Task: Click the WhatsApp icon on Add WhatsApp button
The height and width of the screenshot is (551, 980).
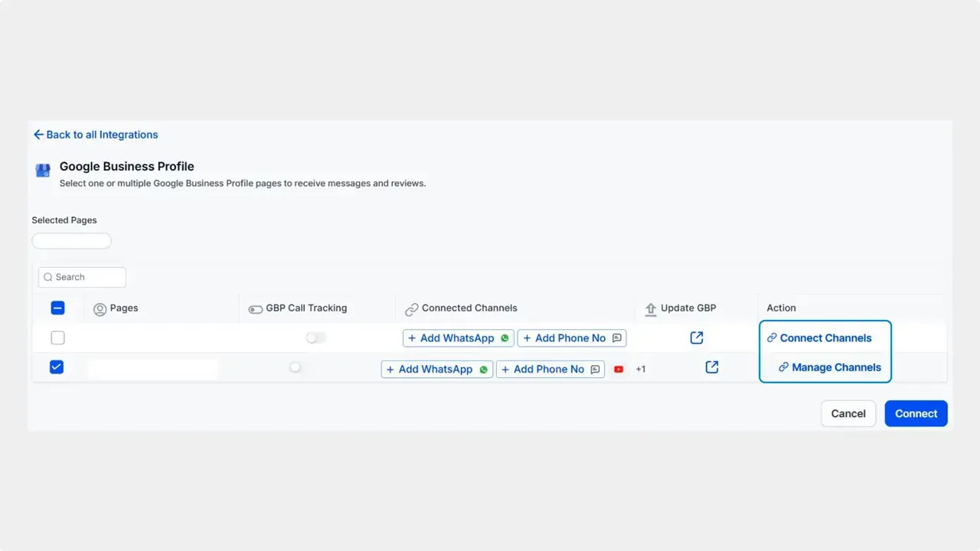Action: pos(505,337)
